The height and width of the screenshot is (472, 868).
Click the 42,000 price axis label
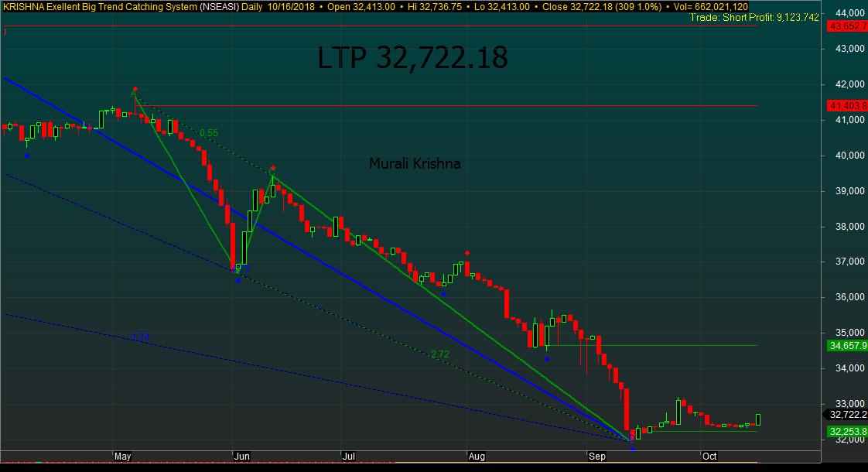click(x=849, y=84)
